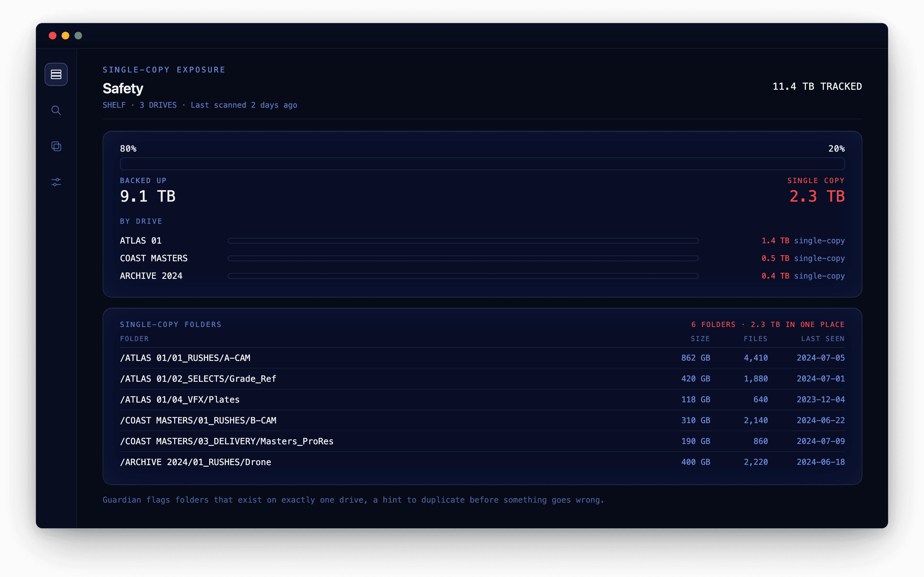The image size is (924, 577).
Task: Open the search sidebar icon
Action: pos(56,110)
